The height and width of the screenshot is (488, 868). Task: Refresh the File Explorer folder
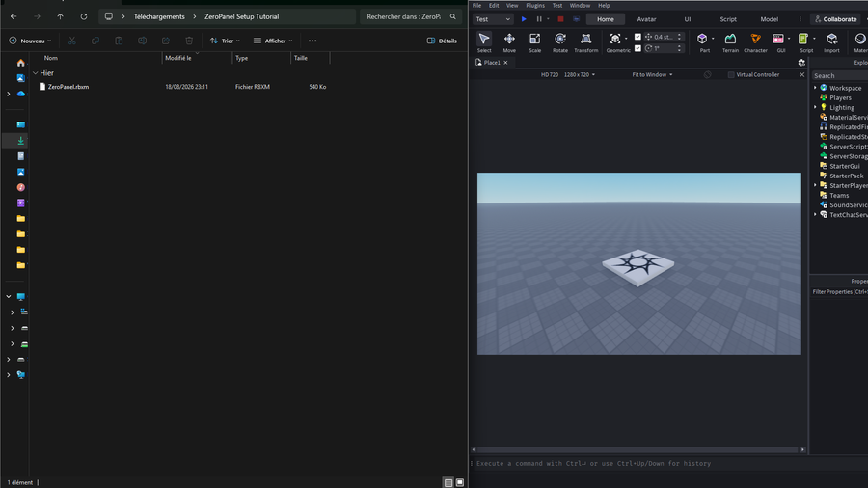[x=84, y=16]
